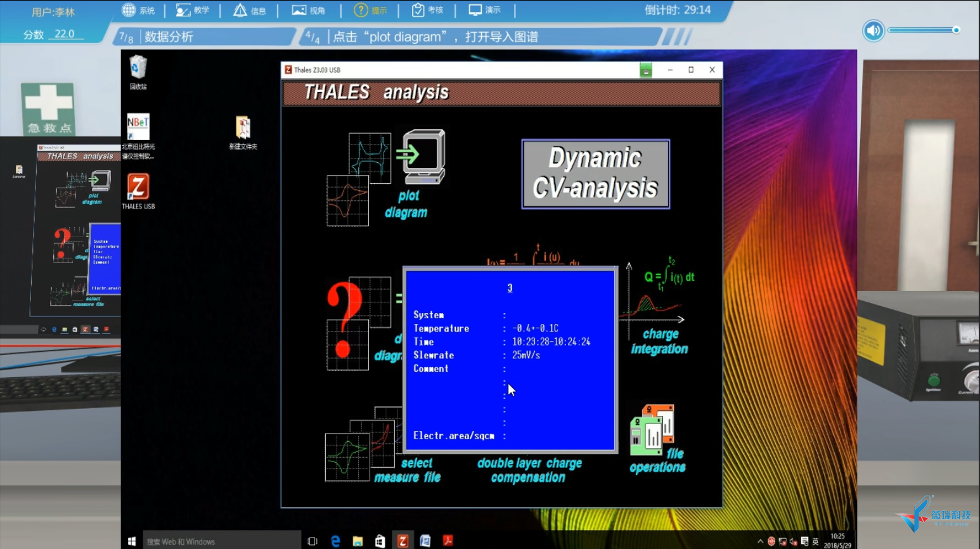
Task: Click the double layer charge compensation label
Action: (529, 470)
